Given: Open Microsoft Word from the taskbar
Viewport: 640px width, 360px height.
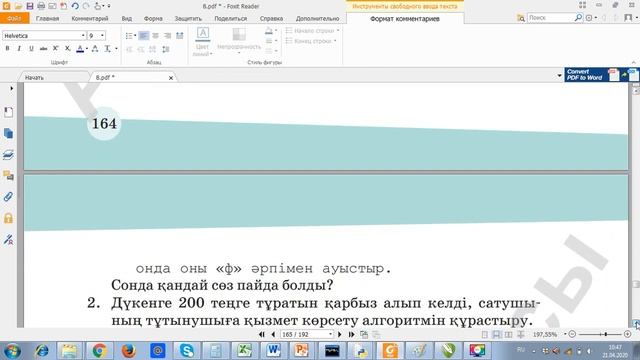Looking at the screenshot, I should point(273,351).
